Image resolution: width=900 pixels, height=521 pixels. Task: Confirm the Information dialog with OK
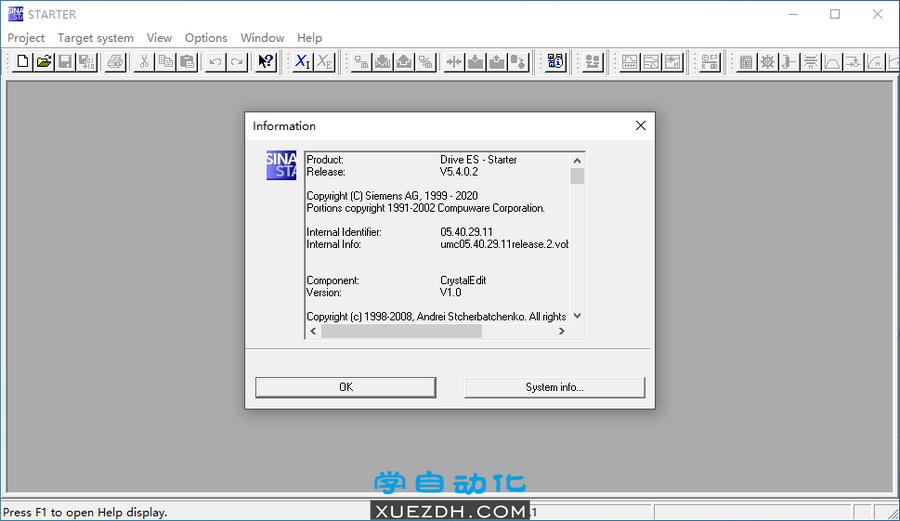pos(346,387)
